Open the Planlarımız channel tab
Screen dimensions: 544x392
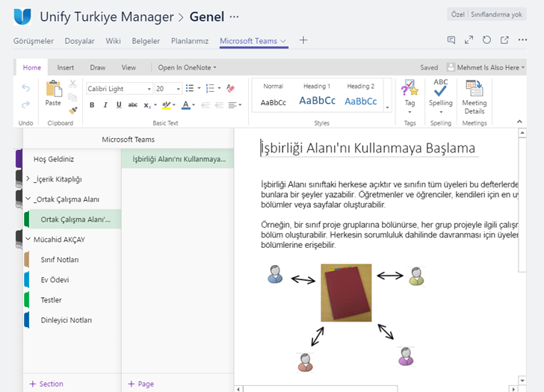pos(190,41)
